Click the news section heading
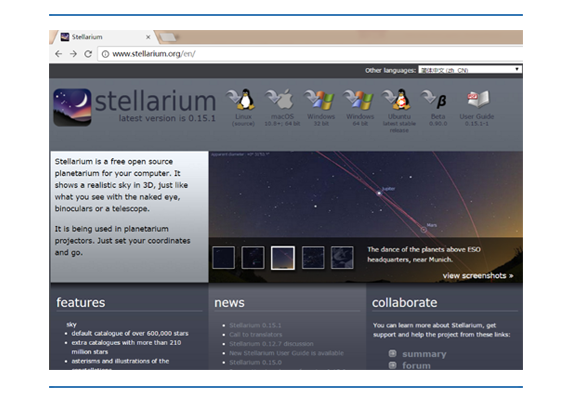Image resolution: width=581 pixels, height=403 pixels. point(229,303)
